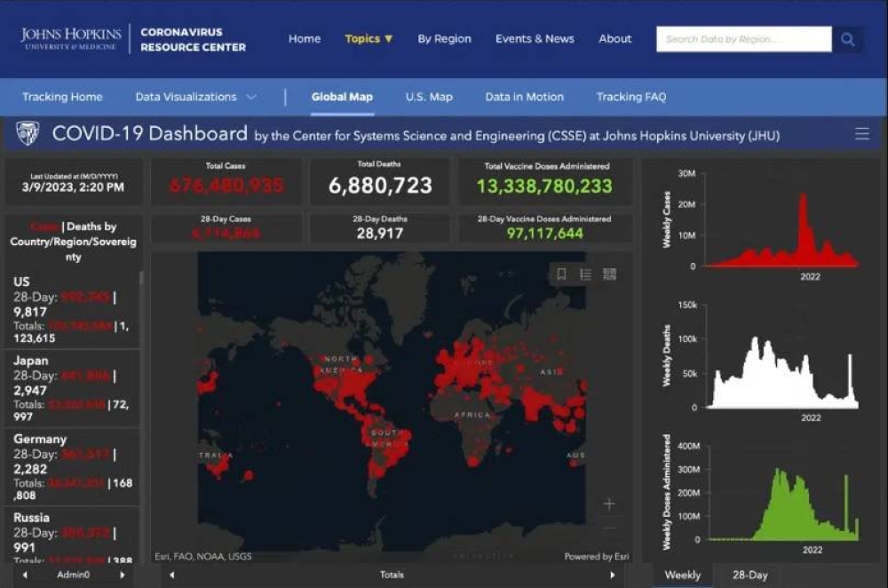Click the Johns Hopkins shield logo

[28, 134]
